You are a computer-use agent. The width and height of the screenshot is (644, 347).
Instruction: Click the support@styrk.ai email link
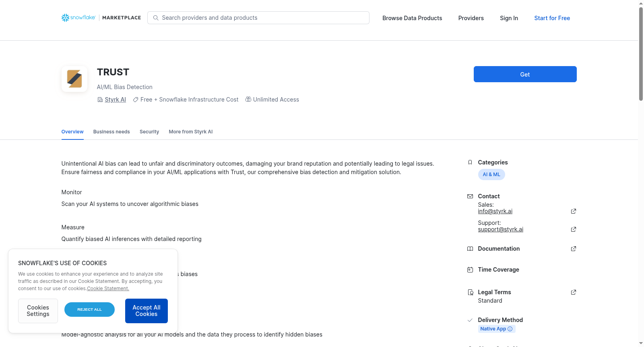501,229
